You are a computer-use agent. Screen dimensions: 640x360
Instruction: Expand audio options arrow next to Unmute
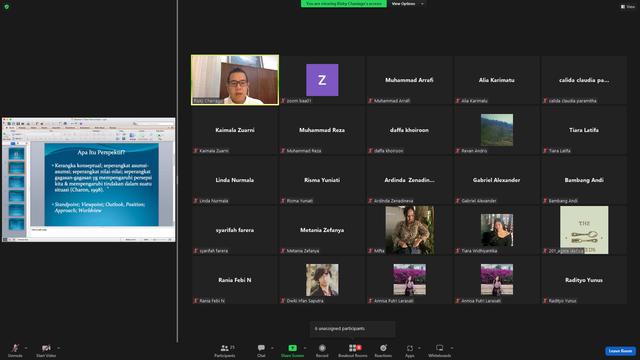pos(26,348)
